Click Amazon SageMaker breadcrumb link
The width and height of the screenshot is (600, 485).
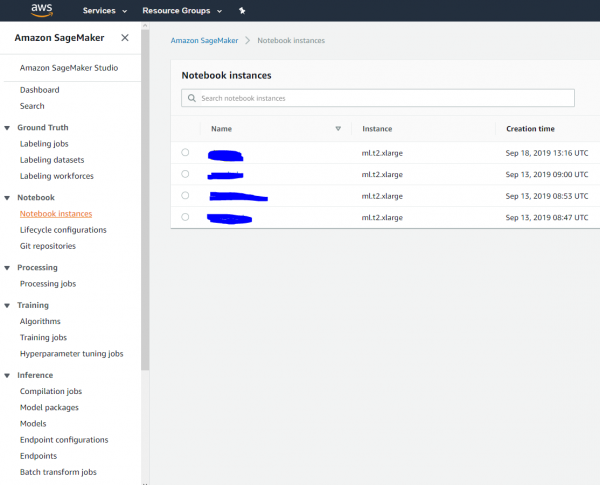tap(204, 40)
